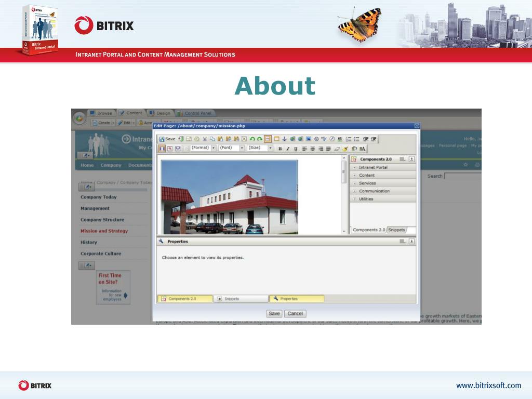The height and width of the screenshot is (399, 532).
Task: Click the Redo green arrow
Action: (x=260, y=139)
